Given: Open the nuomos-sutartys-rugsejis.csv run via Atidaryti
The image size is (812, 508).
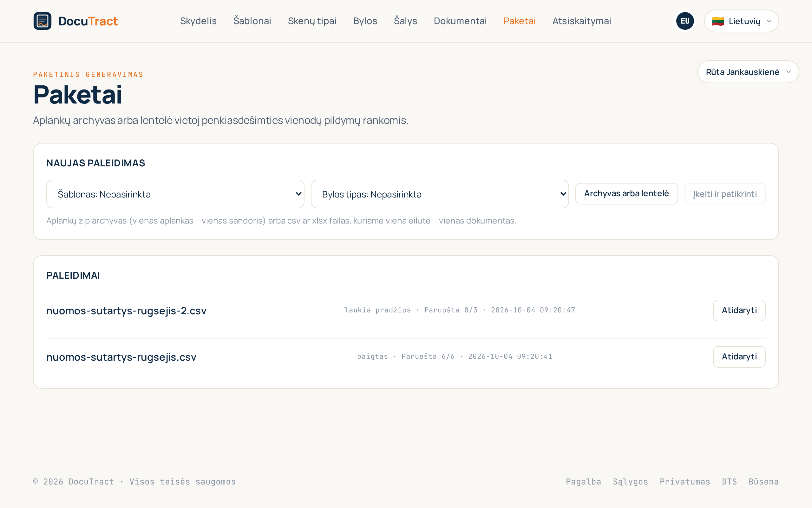Looking at the screenshot, I should coord(739,357).
